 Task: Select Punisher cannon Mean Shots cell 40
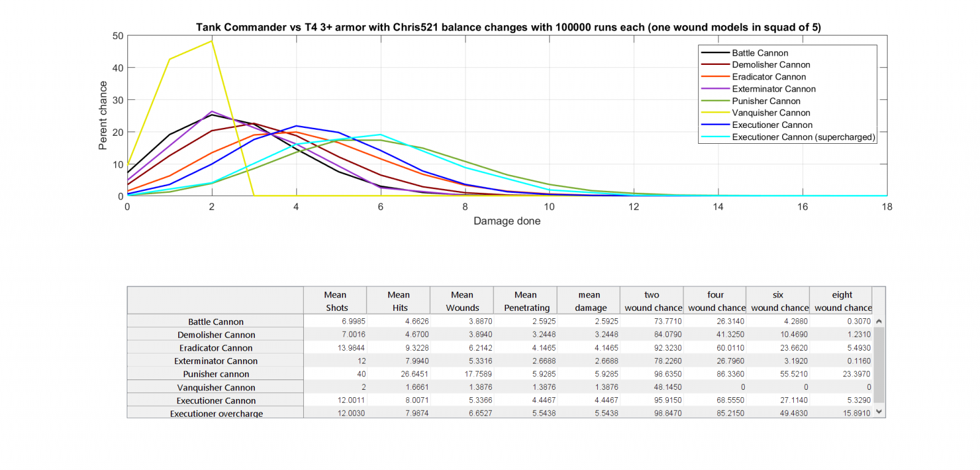click(336, 374)
